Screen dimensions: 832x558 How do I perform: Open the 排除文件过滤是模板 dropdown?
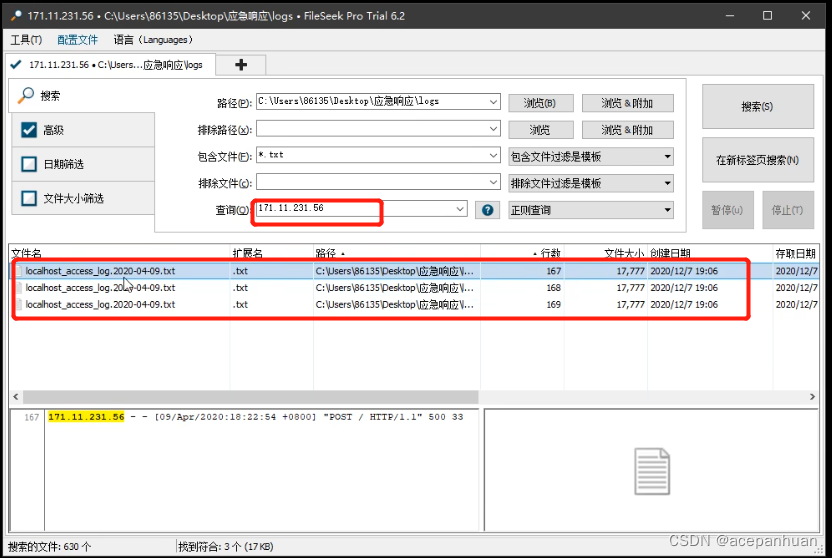pyautogui.click(x=591, y=184)
